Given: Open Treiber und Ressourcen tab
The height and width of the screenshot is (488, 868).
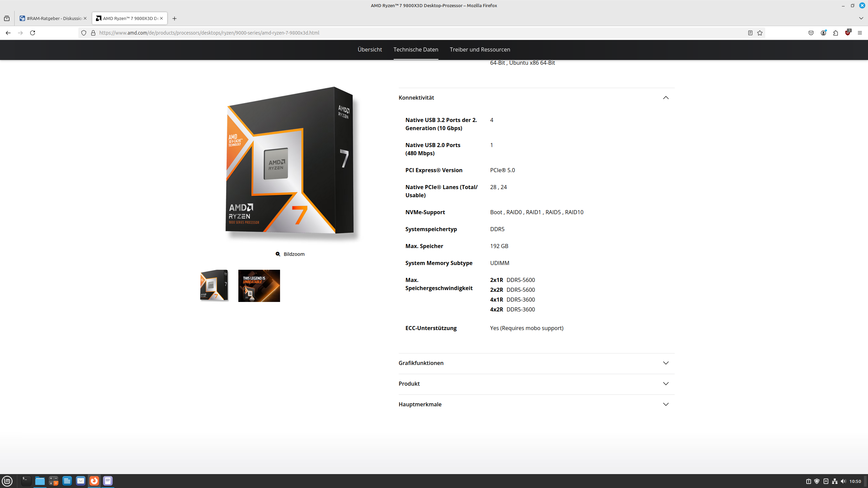Looking at the screenshot, I should coord(480,49).
